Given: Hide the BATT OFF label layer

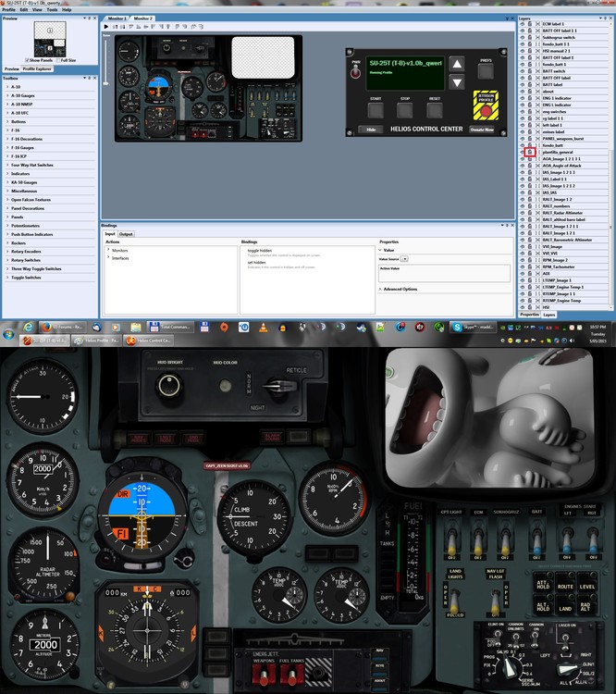Looking at the screenshot, I should tap(523, 78).
